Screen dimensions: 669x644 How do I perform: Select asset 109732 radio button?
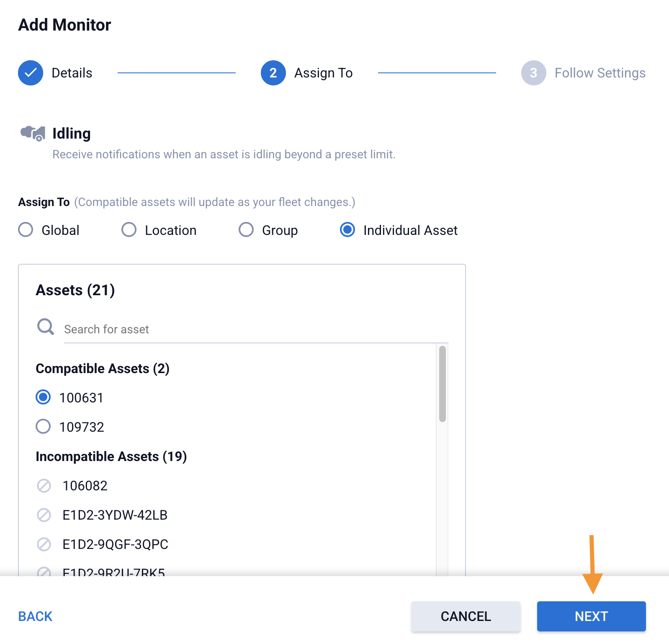pos(43,427)
